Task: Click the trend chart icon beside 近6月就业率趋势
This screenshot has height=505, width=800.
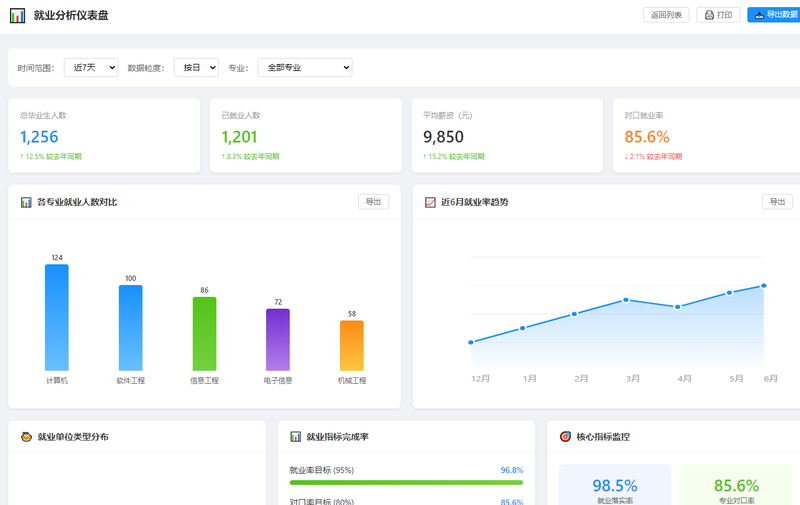Action: point(430,203)
